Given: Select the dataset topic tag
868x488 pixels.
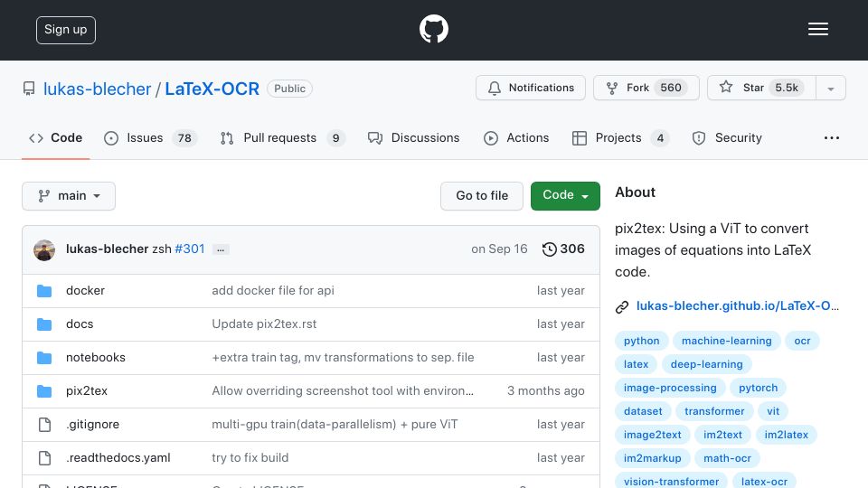Looking at the screenshot, I should click(x=643, y=411).
